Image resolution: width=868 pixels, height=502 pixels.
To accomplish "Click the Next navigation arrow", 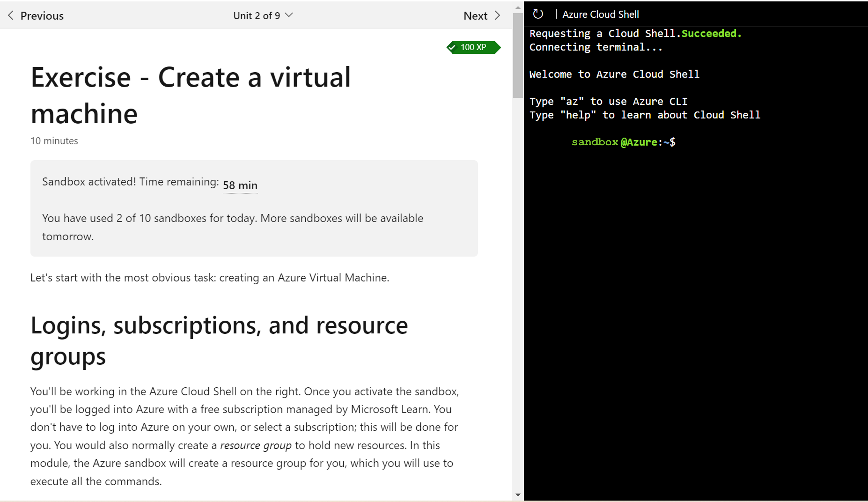I will 498,15.
